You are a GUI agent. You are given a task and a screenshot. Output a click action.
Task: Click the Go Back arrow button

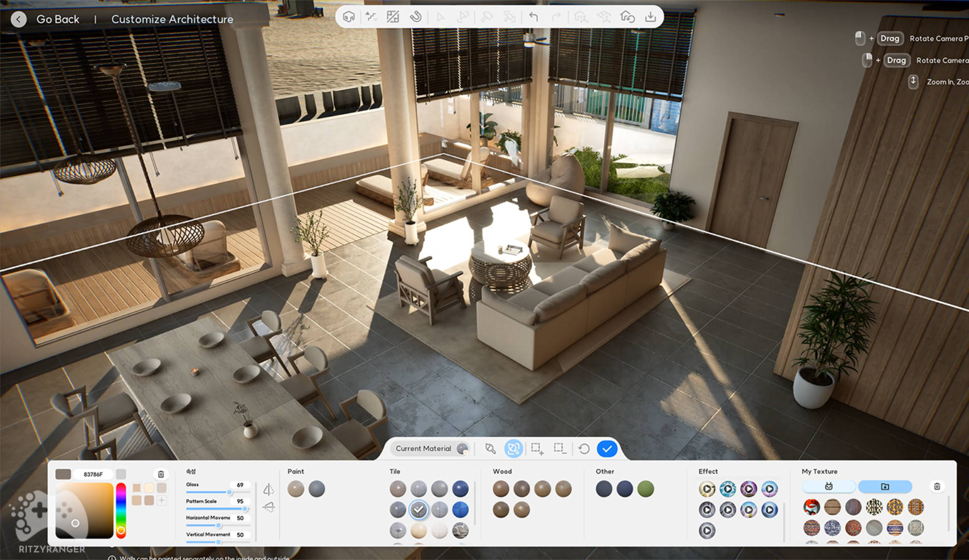coord(19,19)
